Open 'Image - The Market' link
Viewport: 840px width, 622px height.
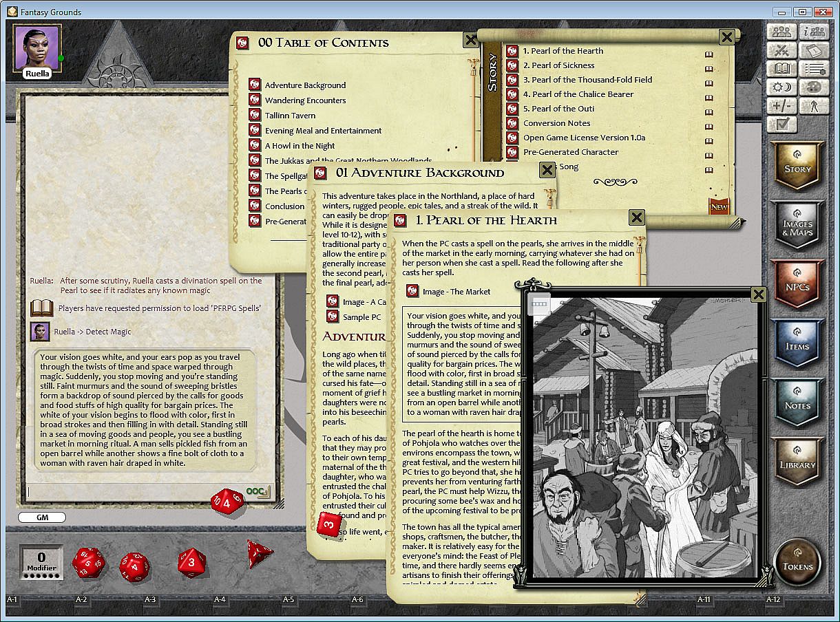[x=456, y=292]
